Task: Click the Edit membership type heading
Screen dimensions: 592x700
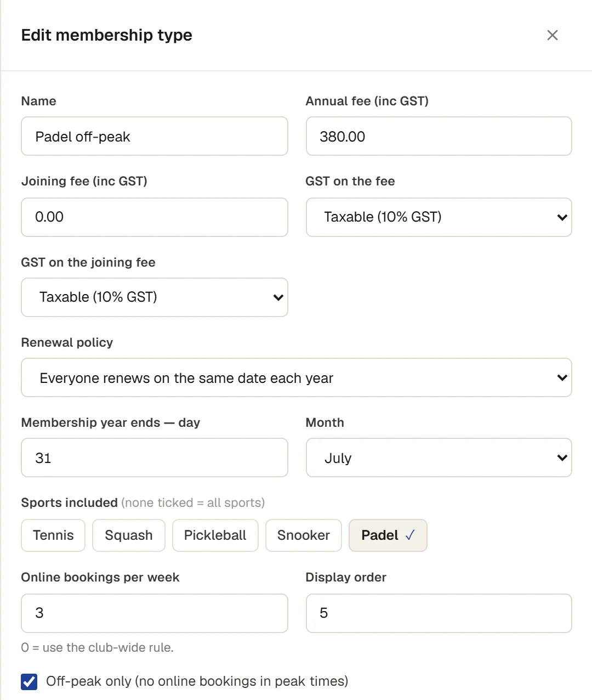Action: pyautogui.click(x=107, y=35)
